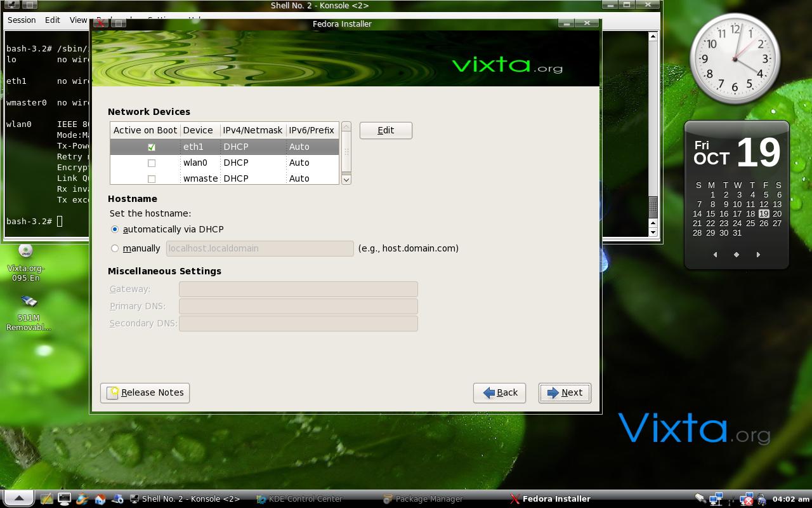Viewport: 812px width, 508px height.
Task: Select the wmaste device name cell
Action: pyautogui.click(x=200, y=178)
